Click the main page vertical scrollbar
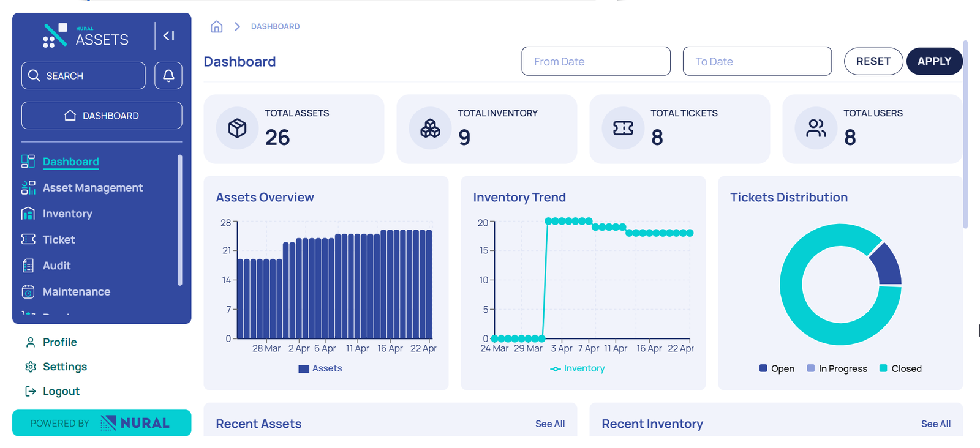 (x=965, y=135)
